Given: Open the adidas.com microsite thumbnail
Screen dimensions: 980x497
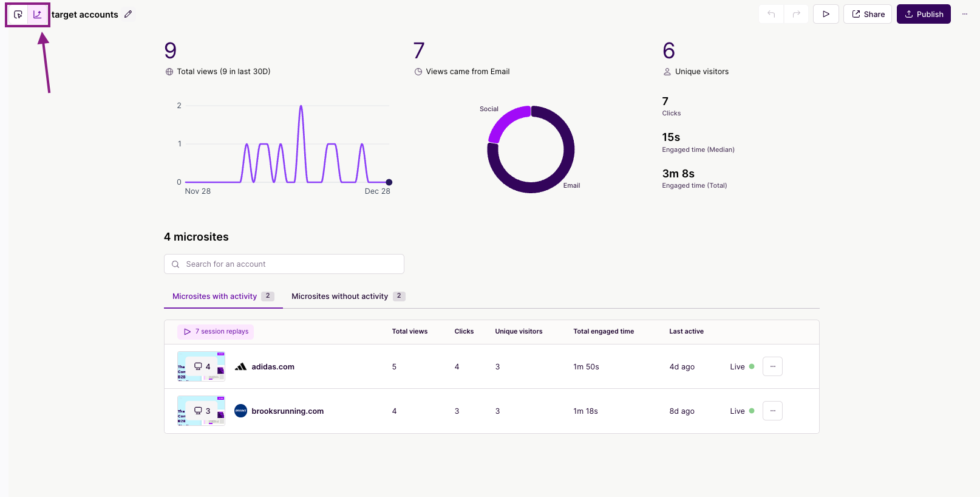Looking at the screenshot, I should [201, 366].
